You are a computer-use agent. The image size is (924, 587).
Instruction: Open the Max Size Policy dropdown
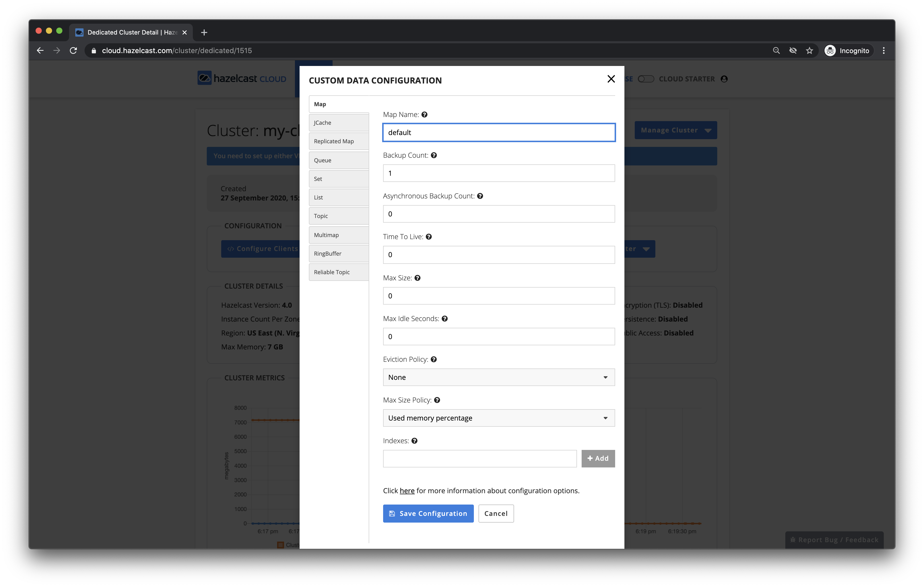click(499, 417)
